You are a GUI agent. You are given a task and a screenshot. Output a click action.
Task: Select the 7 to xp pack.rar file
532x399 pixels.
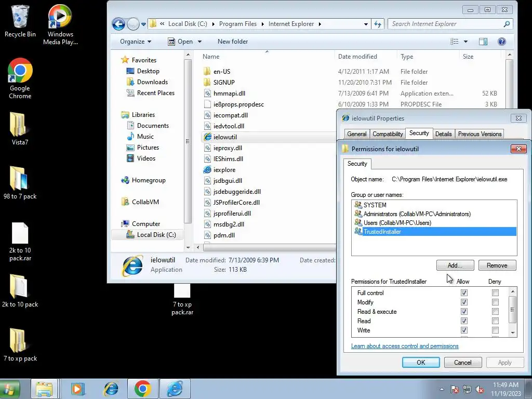[x=182, y=299]
